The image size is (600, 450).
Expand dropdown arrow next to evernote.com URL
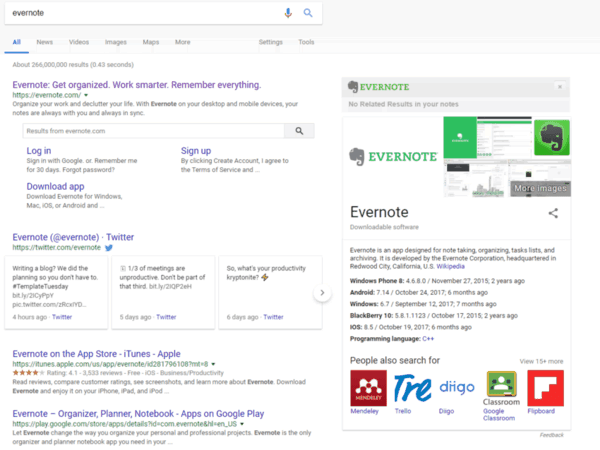(86, 95)
